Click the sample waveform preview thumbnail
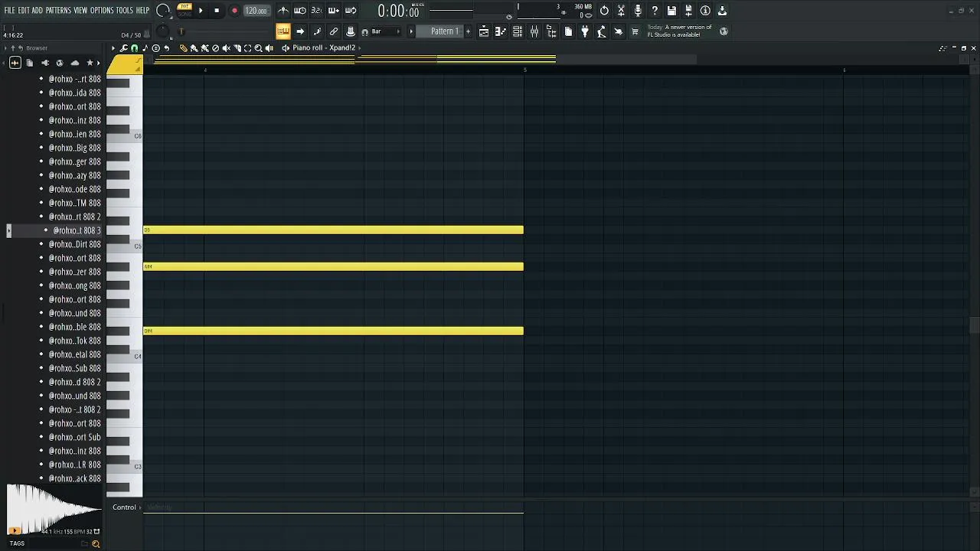980x551 pixels. point(54,510)
